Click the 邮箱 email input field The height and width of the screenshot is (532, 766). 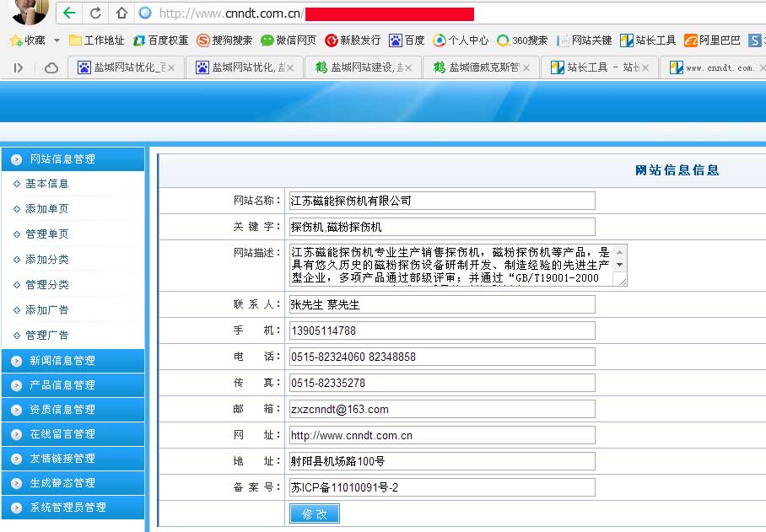[x=441, y=409]
